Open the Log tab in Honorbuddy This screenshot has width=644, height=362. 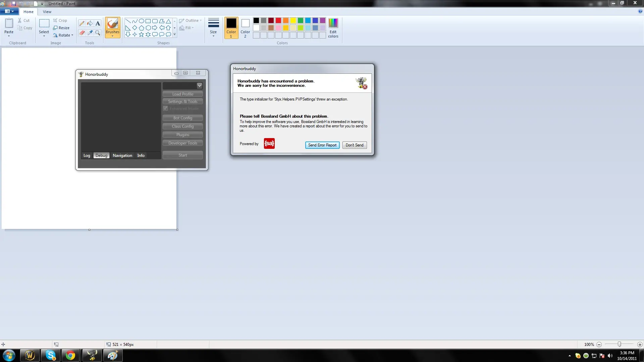pos(87,156)
